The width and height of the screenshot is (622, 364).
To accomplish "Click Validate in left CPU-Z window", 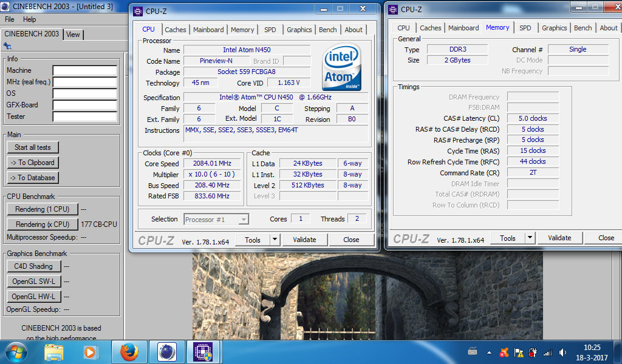I will [x=305, y=240].
